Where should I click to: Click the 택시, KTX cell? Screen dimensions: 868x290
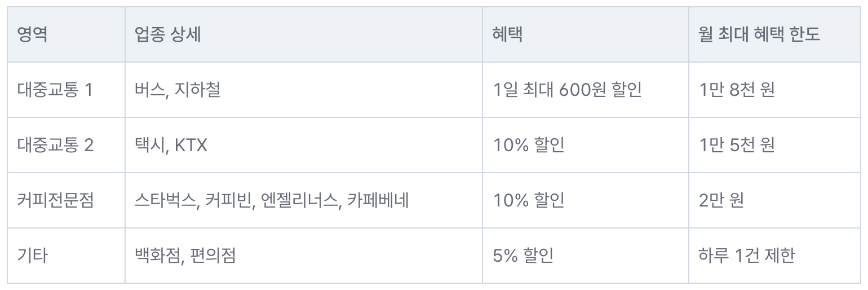coord(304,145)
